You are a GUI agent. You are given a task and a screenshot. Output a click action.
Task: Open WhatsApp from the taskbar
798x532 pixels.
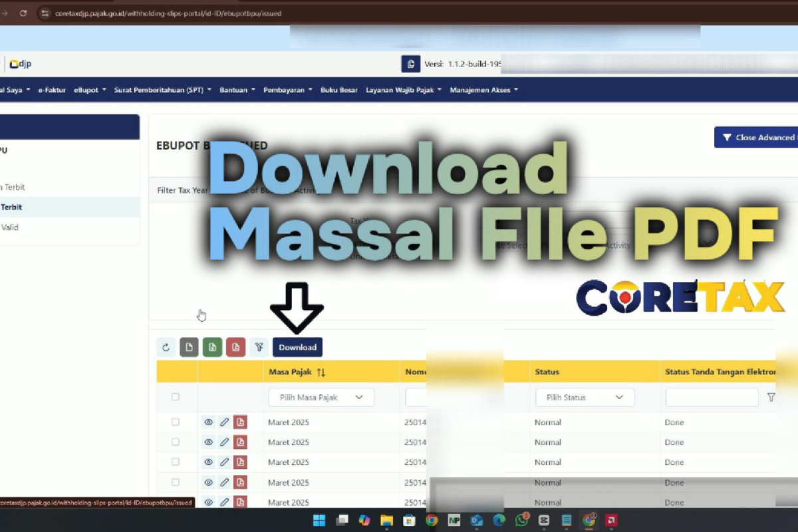(522, 520)
